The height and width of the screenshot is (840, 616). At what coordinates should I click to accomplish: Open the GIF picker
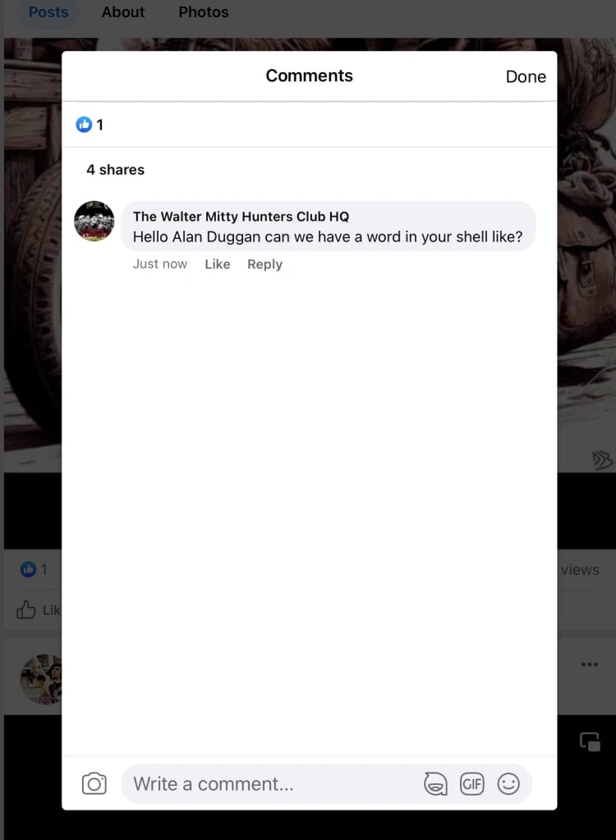[472, 783]
